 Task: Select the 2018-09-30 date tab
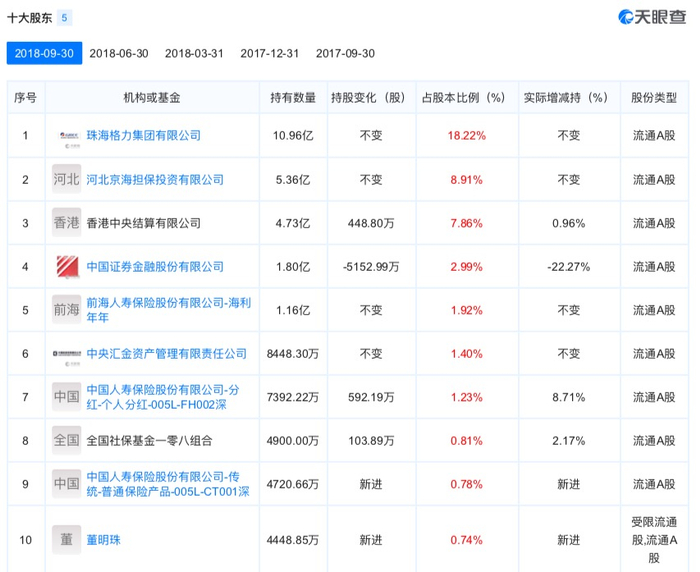44,53
